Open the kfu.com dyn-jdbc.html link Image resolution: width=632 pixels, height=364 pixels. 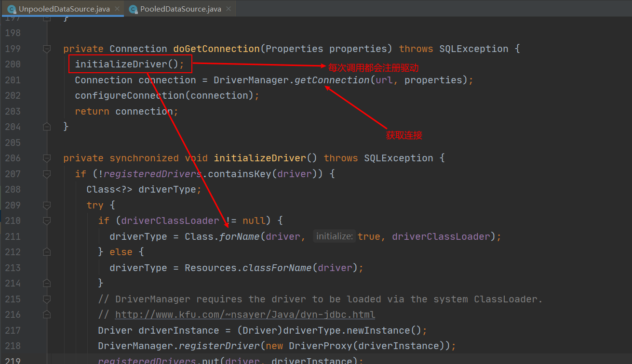(x=245, y=314)
